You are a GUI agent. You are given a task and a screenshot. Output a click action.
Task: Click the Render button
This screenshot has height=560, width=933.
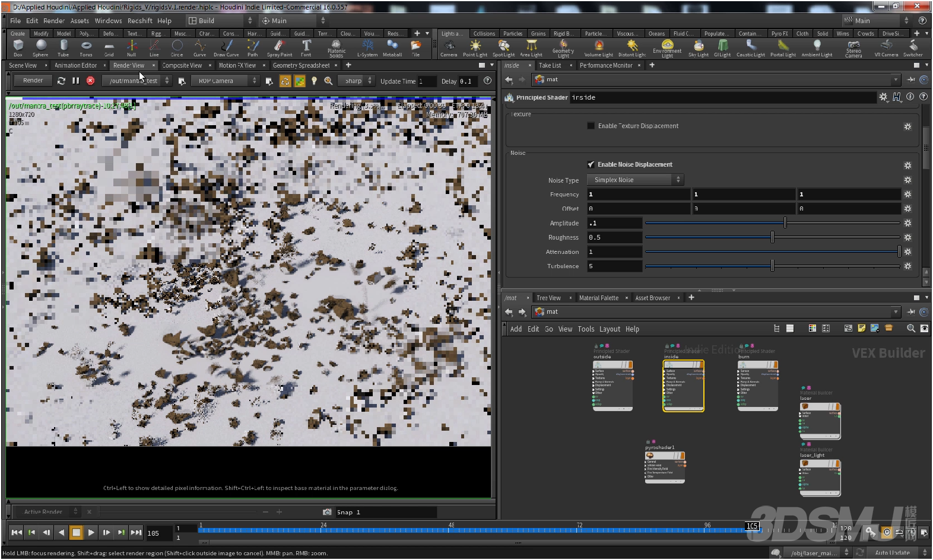click(33, 81)
